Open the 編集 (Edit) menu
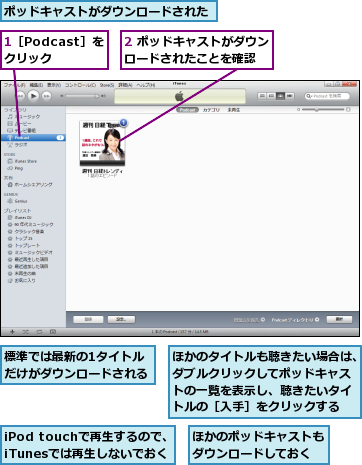 [36, 85]
